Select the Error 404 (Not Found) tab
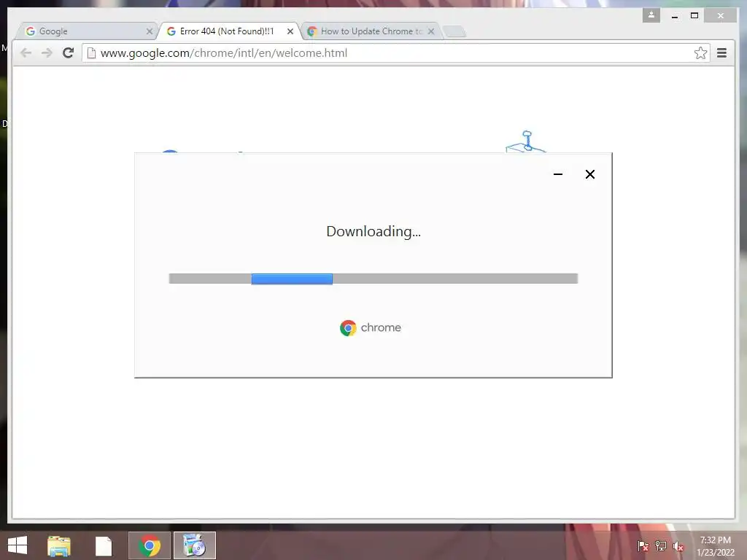The height and width of the screenshot is (560, 747). point(228,31)
